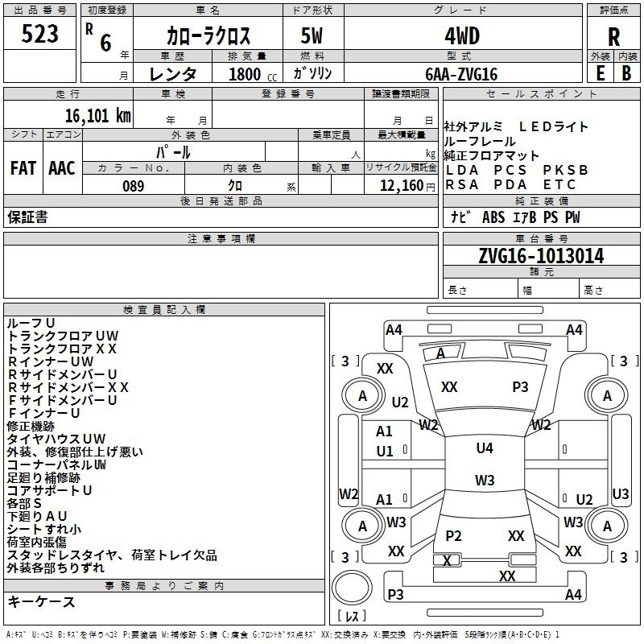Screen dimensions: 644x644
Task: Click the color number 089
Action: (134, 186)
